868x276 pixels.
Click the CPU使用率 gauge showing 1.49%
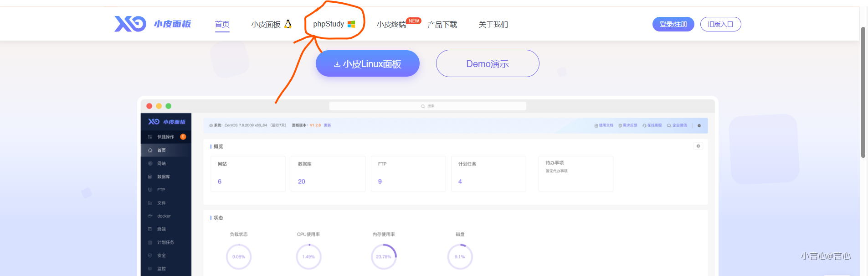point(308,256)
